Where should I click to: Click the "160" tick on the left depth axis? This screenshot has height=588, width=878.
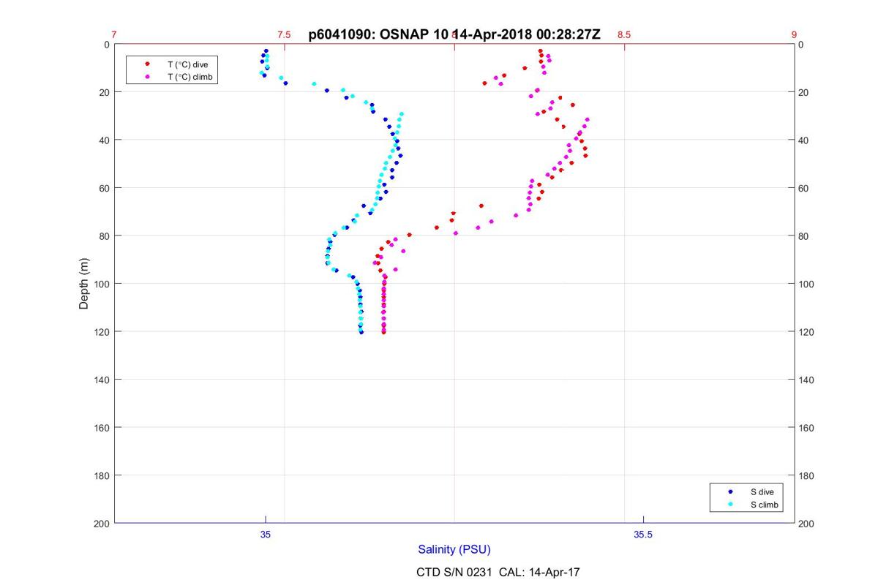[x=101, y=428]
